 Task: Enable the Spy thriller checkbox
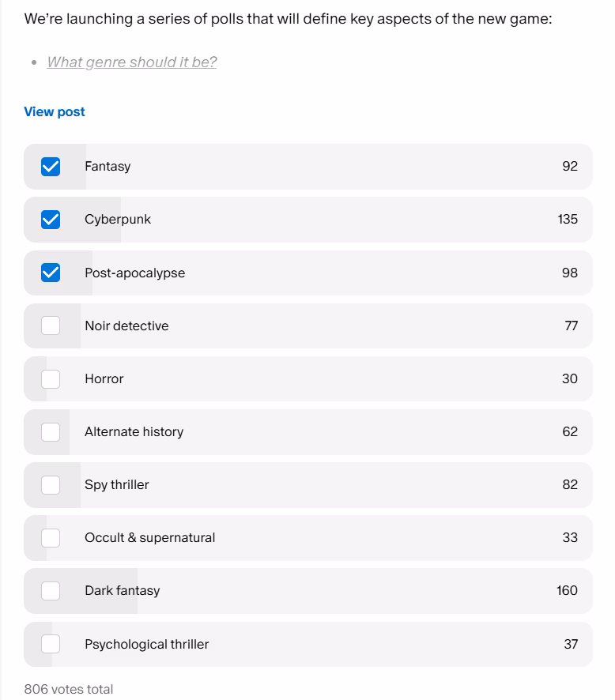51,484
